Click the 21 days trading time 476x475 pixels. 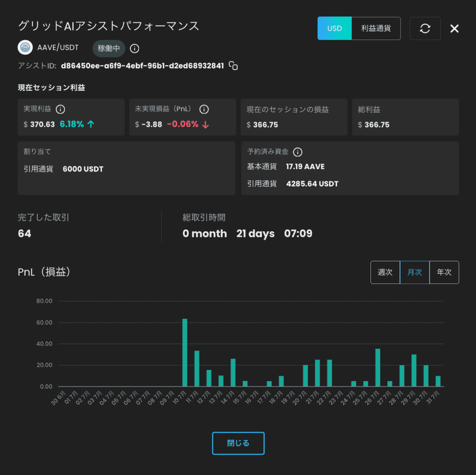[x=255, y=233]
